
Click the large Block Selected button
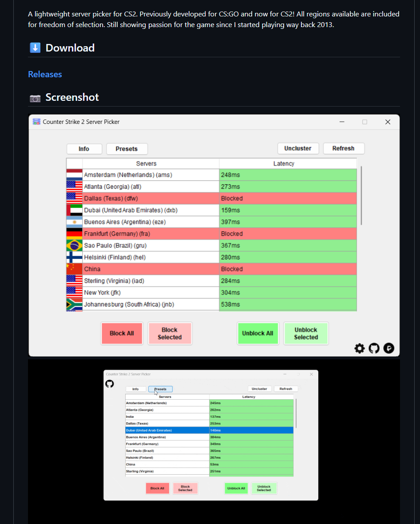170,333
